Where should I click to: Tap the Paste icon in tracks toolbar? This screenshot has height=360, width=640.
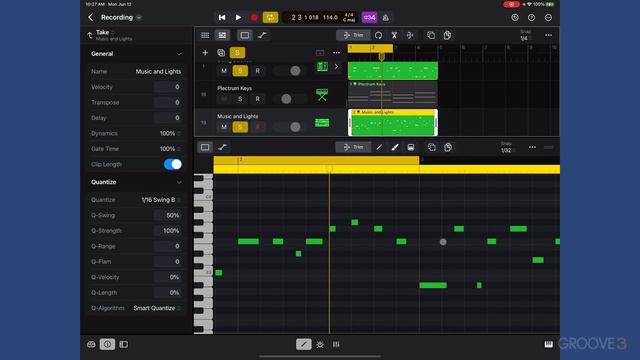pyautogui.click(x=447, y=36)
